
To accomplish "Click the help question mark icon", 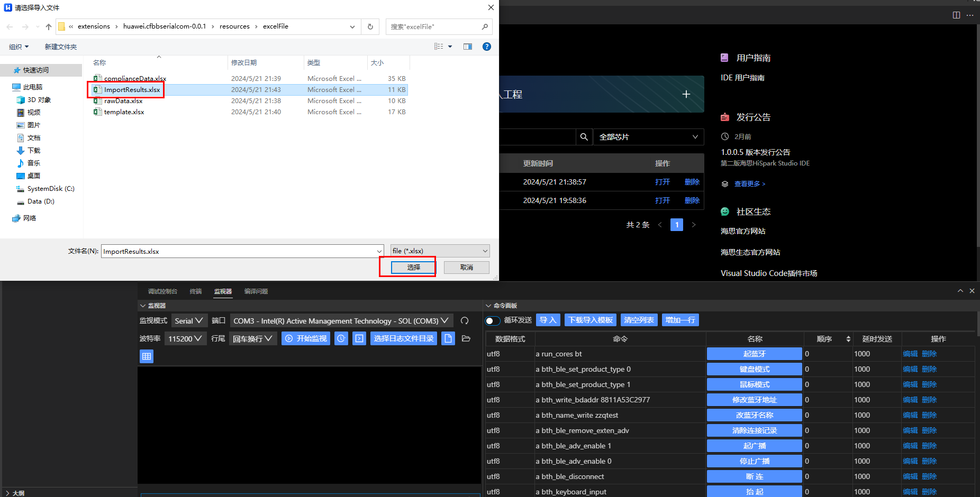I will tap(486, 47).
